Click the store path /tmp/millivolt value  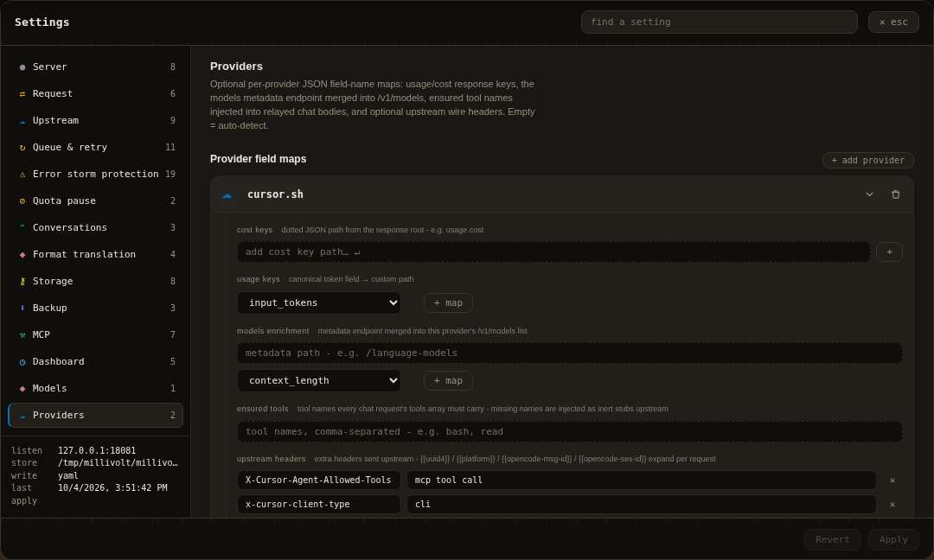118,463
